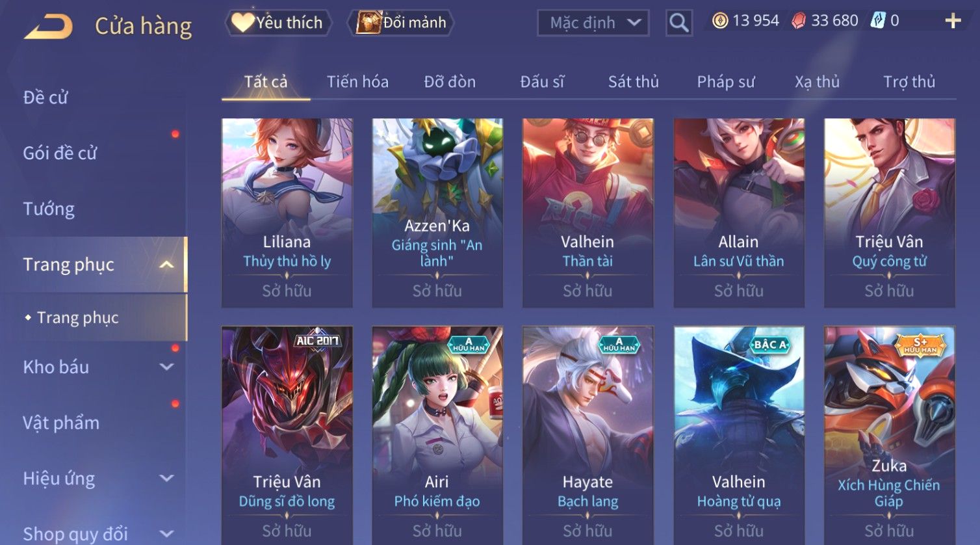Viewport: 980px width, 545px height.
Task: Open Gói đề cử in sidebar
Action: click(x=60, y=153)
